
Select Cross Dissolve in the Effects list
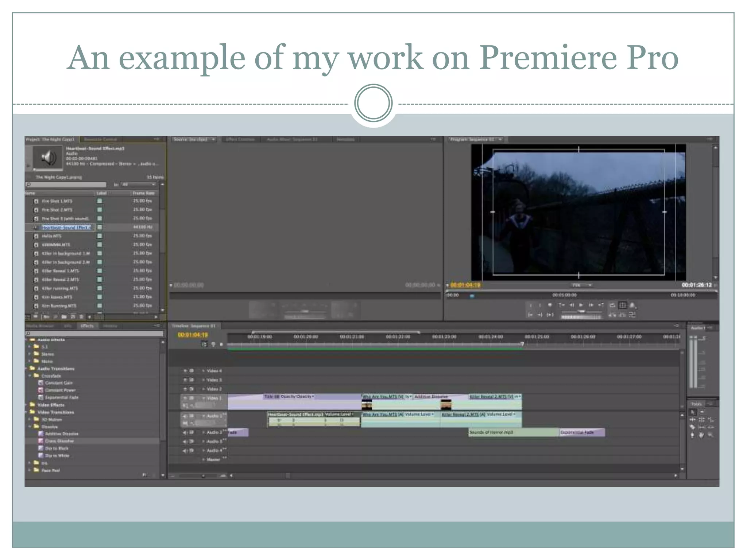pos(59,441)
